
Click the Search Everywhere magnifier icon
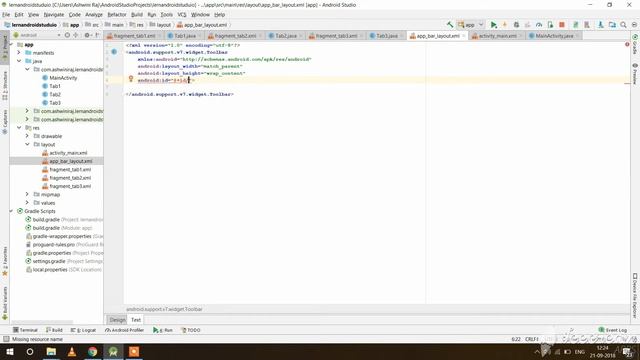[623, 25]
